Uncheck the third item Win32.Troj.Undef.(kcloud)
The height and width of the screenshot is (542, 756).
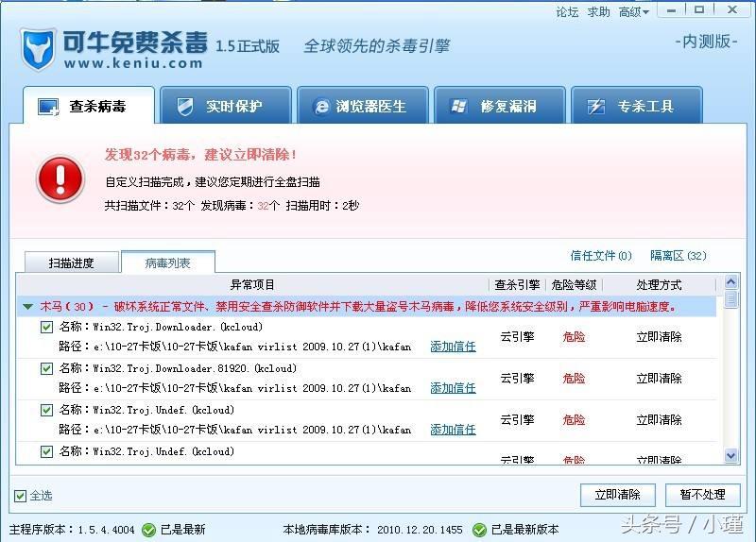46,410
